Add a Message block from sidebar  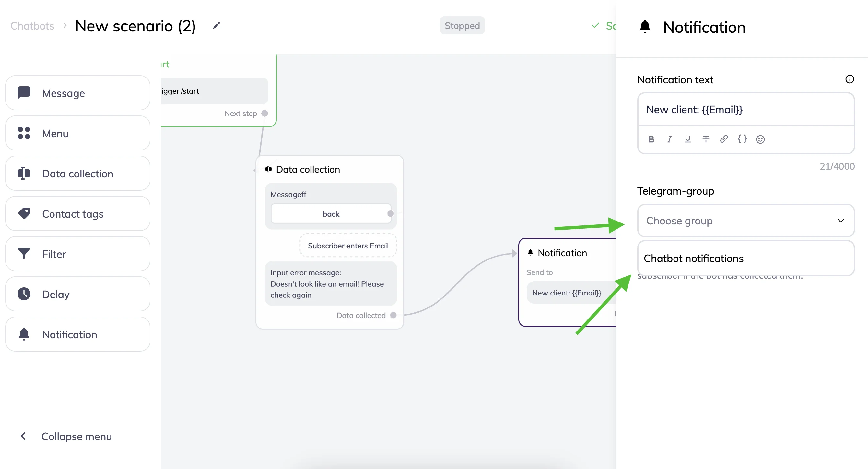point(78,93)
